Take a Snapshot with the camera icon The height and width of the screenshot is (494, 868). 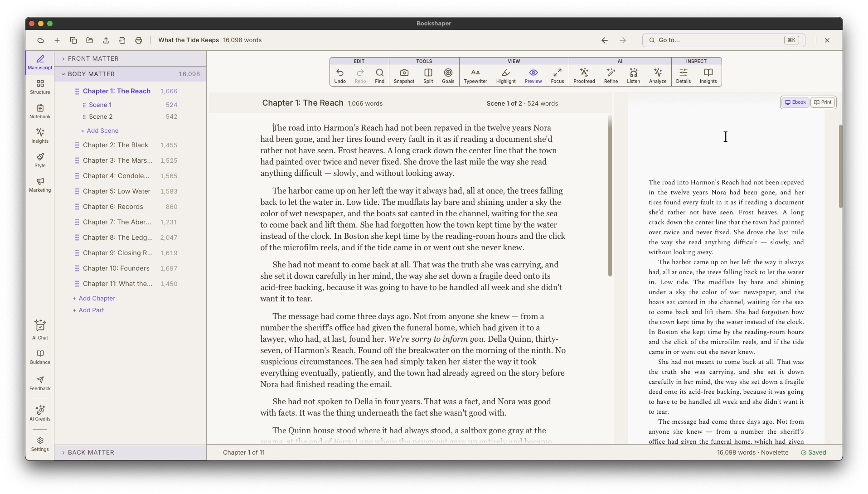[404, 76]
